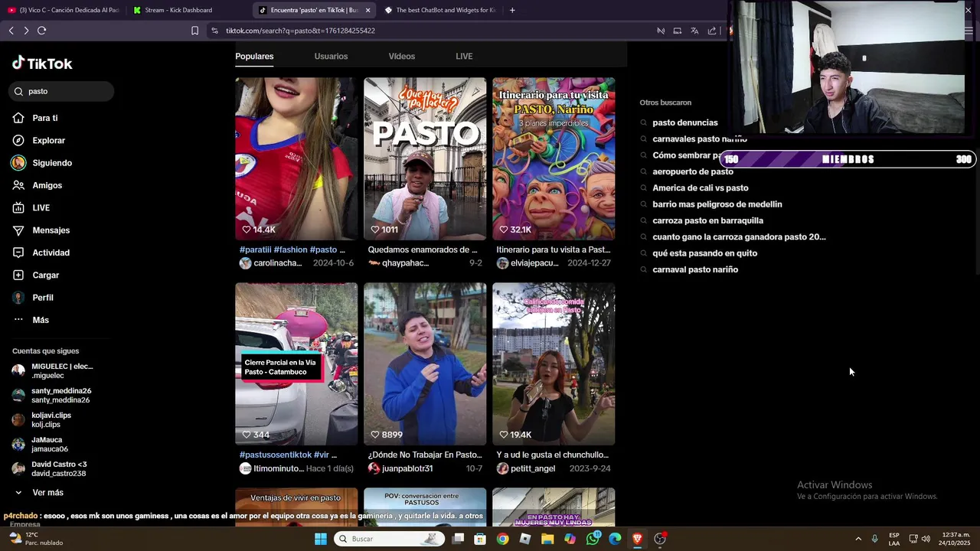The width and height of the screenshot is (980, 551).
Task: Search suggestion carroza pasto en barranquilla
Action: pos(707,220)
